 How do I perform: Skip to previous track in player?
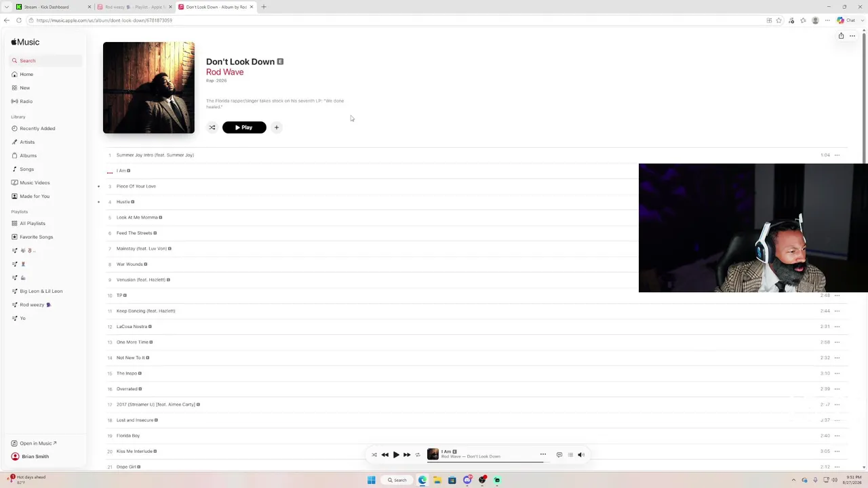[x=384, y=455]
